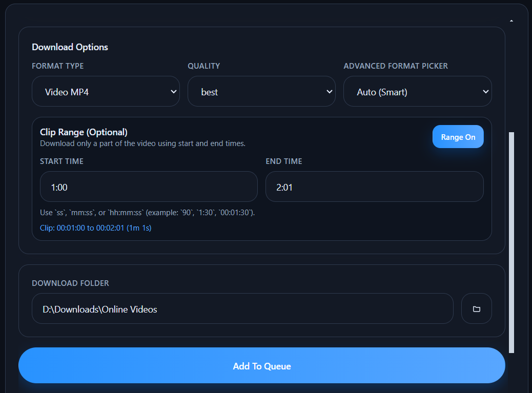Click the dropdown arrow beside Auto (Smart)

coord(485,91)
